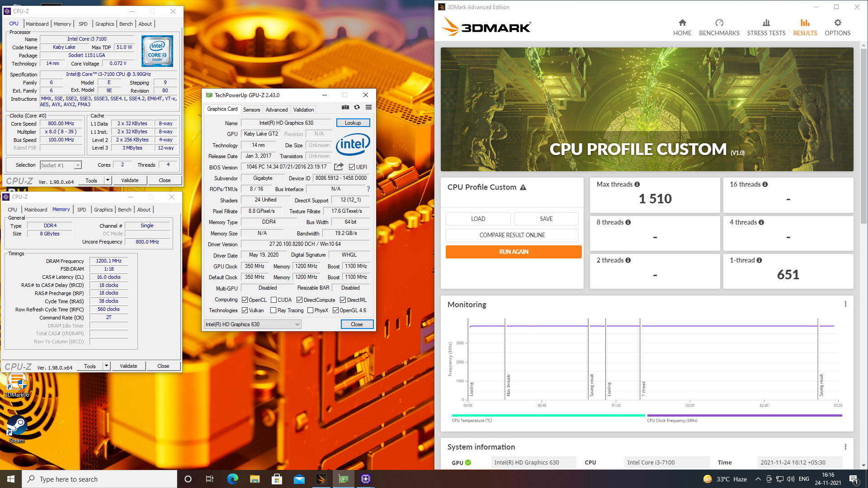The width and height of the screenshot is (868, 488).
Task: Click COMPARE RESULT ONLINE button
Action: [512, 235]
